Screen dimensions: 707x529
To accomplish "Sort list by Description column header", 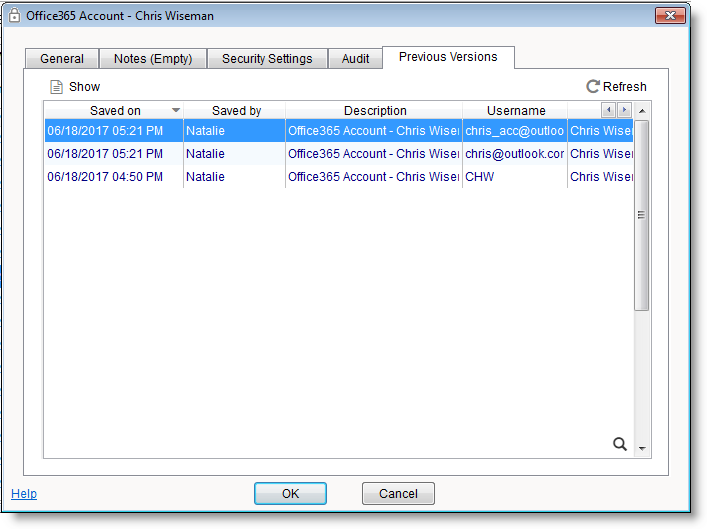I will [x=375, y=111].
